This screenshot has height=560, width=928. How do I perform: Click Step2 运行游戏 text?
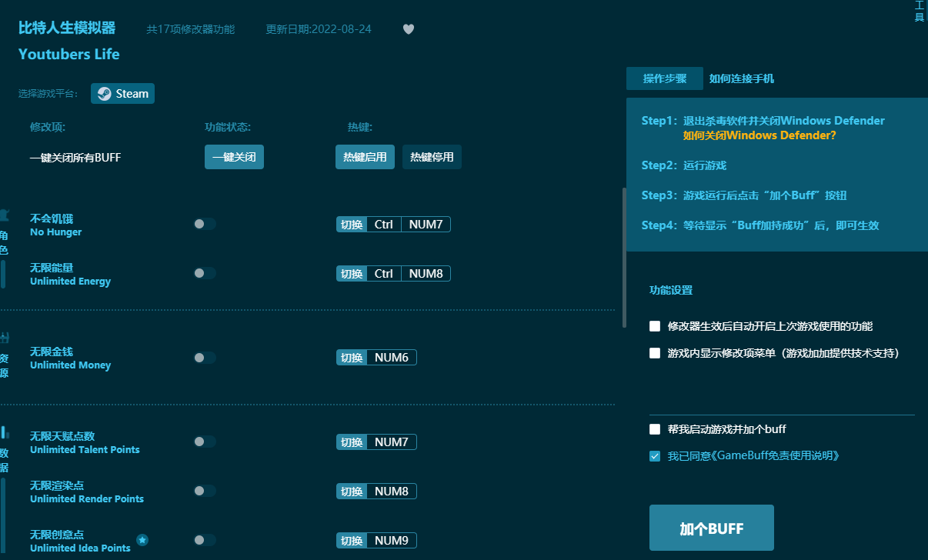[x=684, y=165]
